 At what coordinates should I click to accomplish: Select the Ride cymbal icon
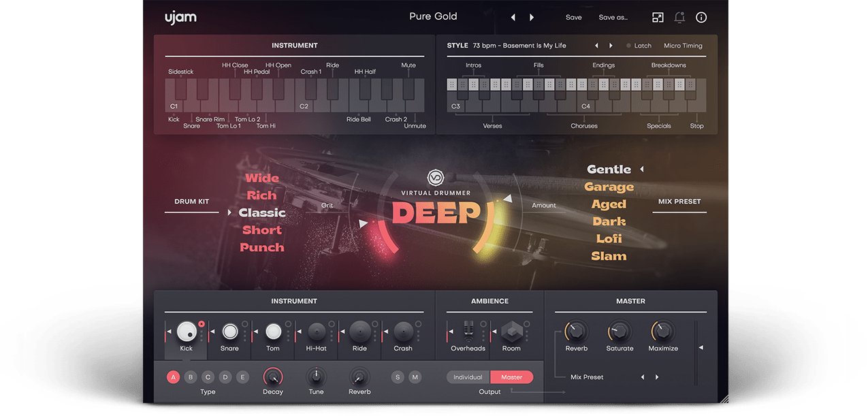360,332
